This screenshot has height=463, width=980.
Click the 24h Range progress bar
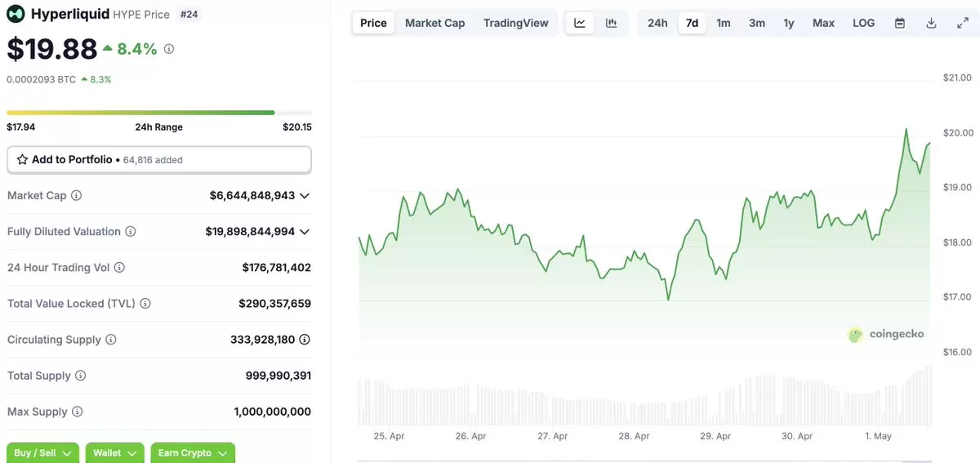coord(159,113)
